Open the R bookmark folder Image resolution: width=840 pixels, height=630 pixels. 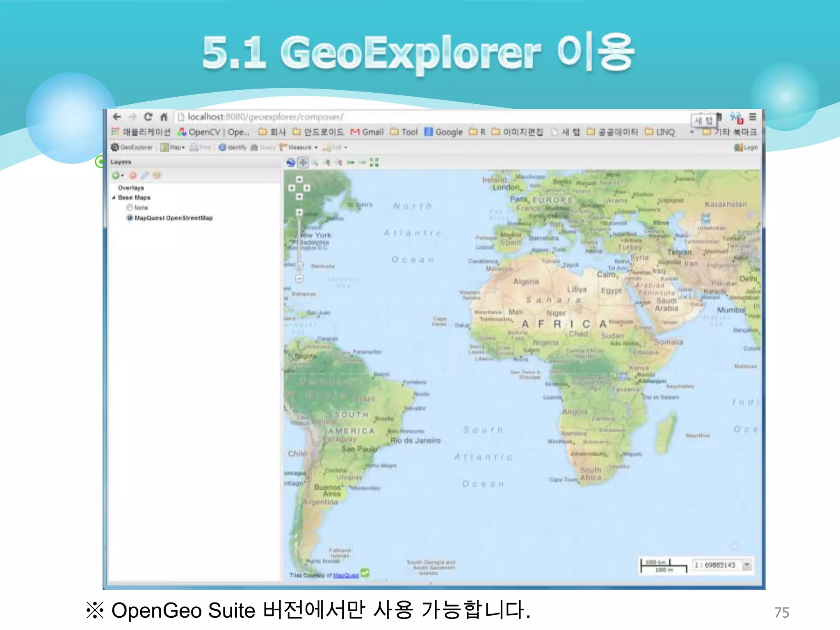click(477, 132)
